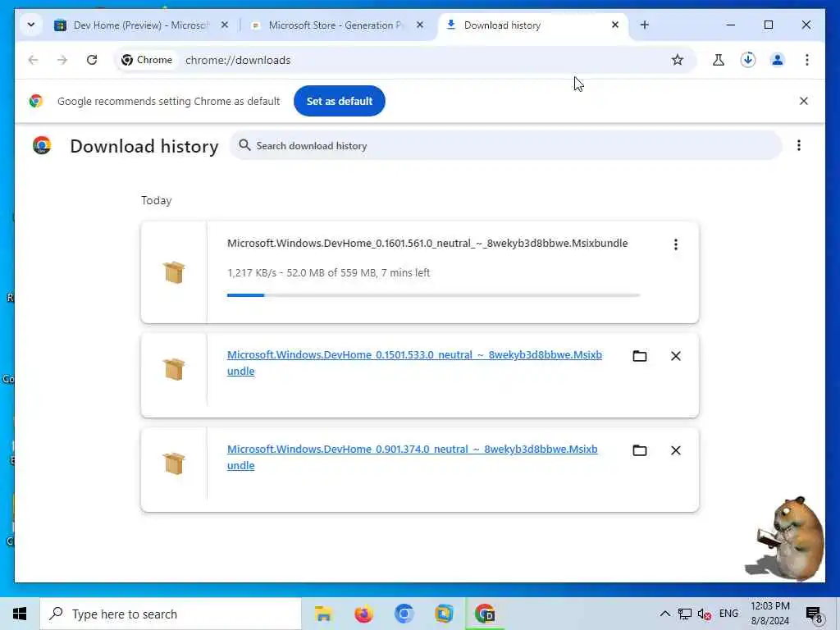Image resolution: width=840 pixels, height=630 pixels.
Task: Open the Chrome profile avatar
Action: point(778,60)
